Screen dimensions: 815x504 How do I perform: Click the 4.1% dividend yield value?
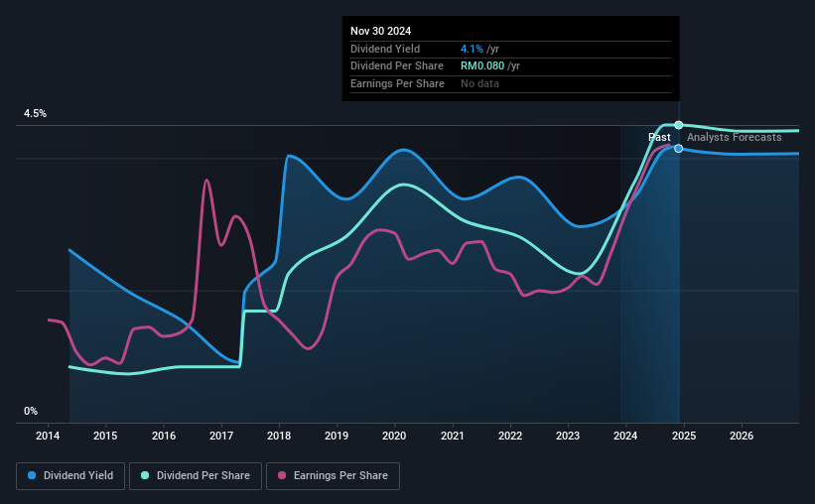click(x=472, y=49)
